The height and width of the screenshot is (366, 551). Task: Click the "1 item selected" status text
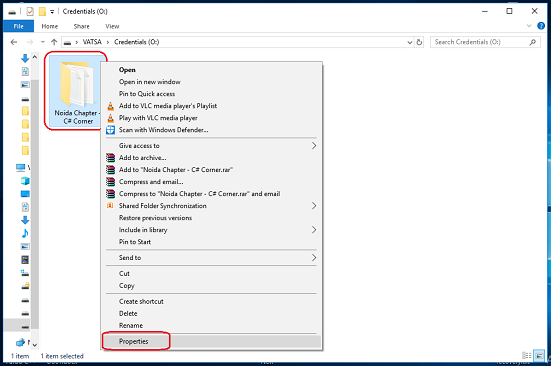click(x=62, y=356)
